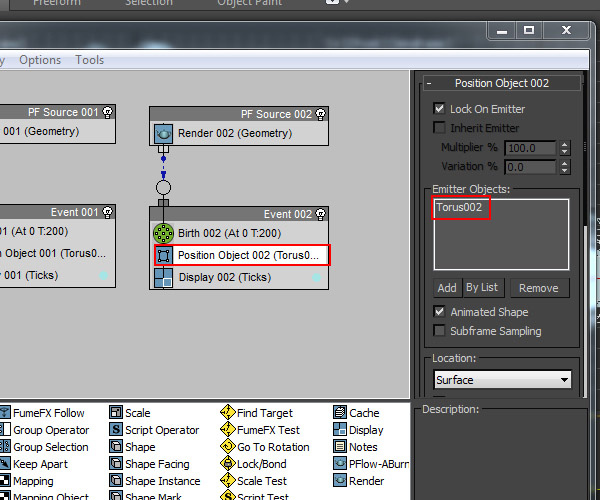This screenshot has width=600, height=500.
Task: Select the Scale Test icon
Action: [228, 480]
